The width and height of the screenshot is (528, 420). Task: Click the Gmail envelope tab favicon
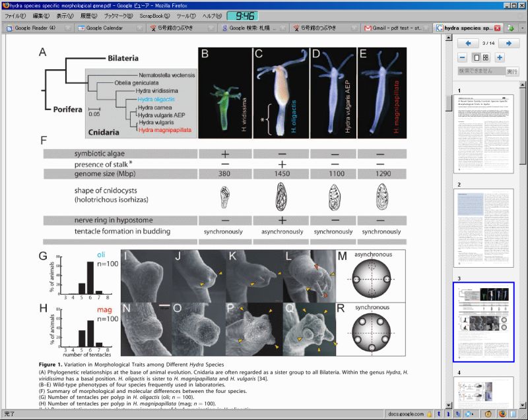(368, 28)
